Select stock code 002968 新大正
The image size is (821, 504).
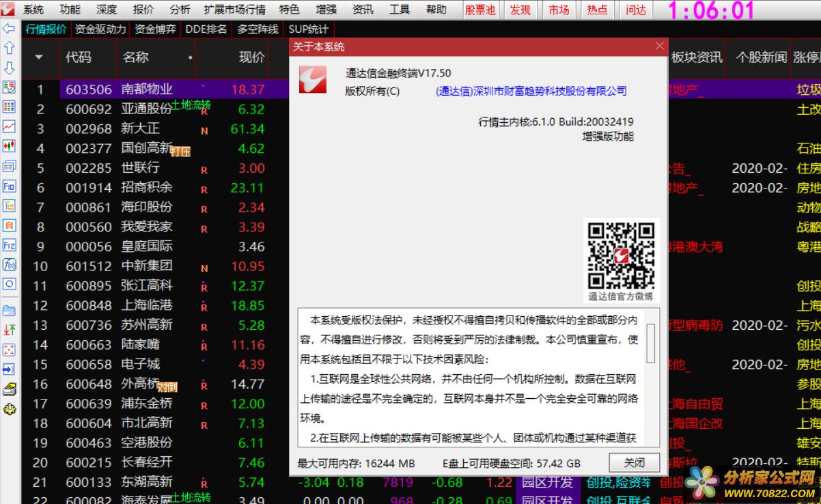[x=156, y=129]
